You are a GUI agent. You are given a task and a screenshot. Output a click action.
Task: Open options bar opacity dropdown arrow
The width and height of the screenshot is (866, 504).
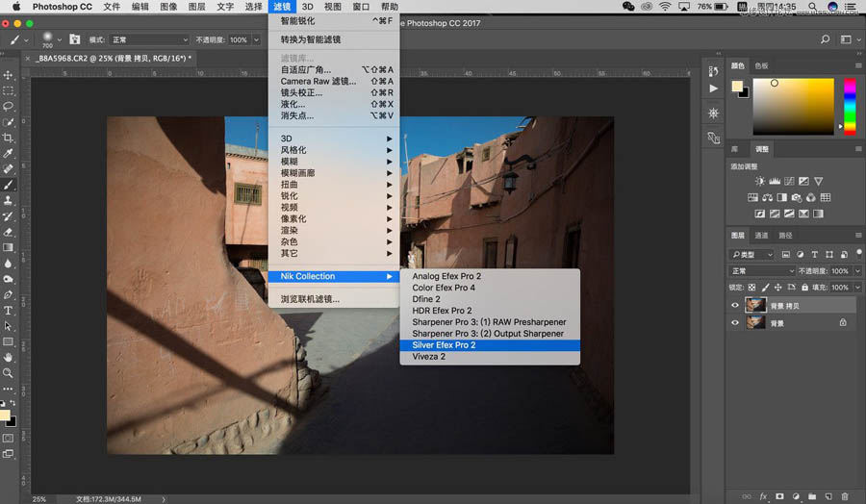tap(256, 39)
